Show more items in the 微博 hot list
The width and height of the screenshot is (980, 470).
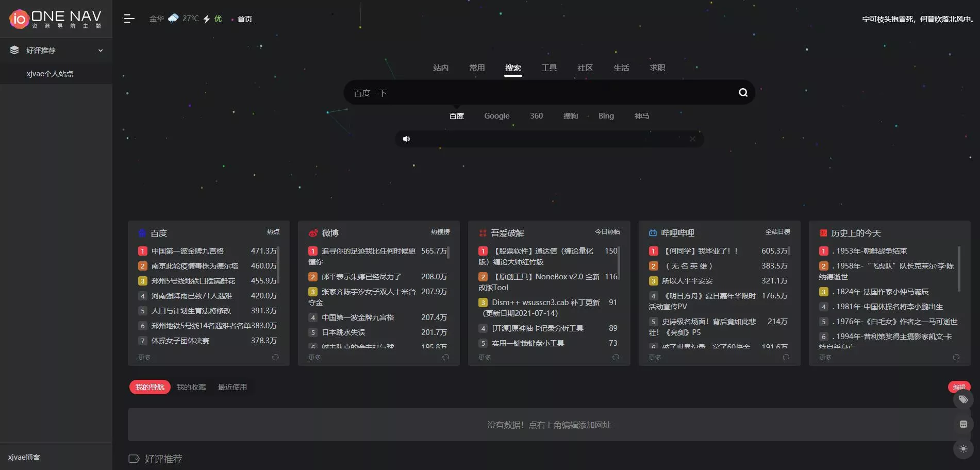[314, 357]
